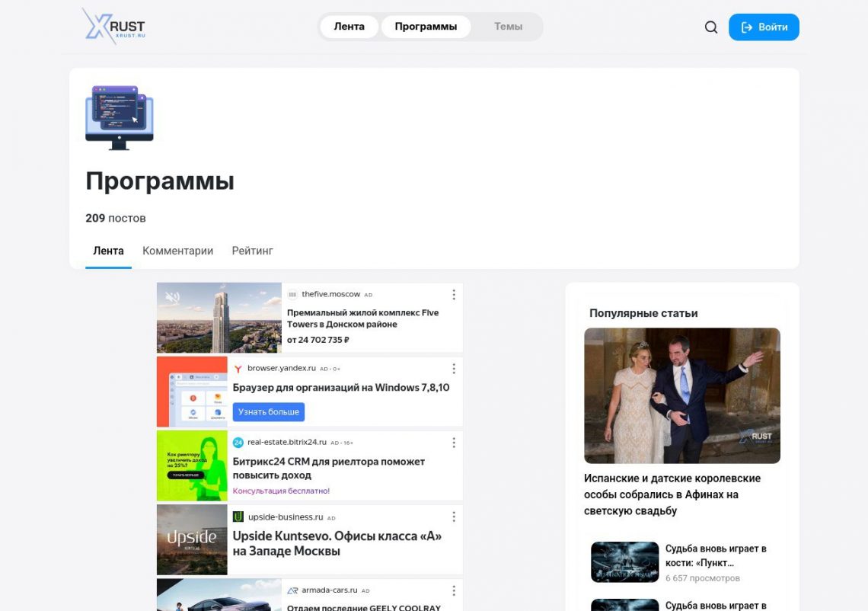Click the browser.yandex.ru domain label
The height and width of the screenshot is (611, 868).
pyautogui.click(x=282, y=369)
